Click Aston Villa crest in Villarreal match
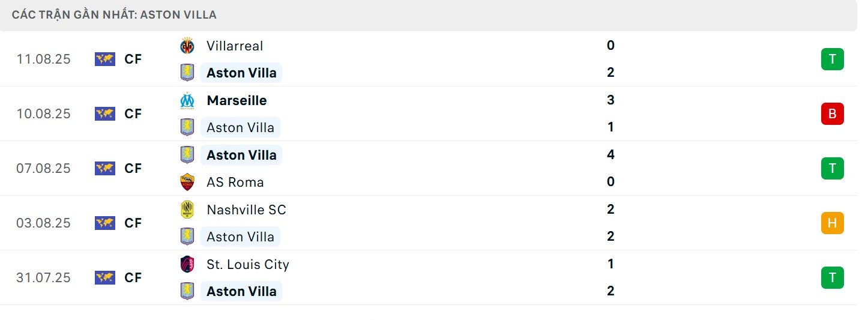 (187, 73)
